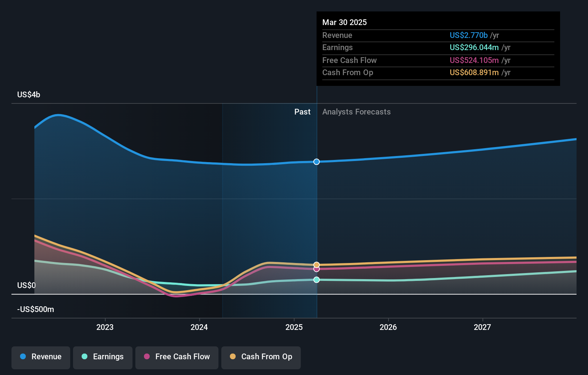The height and width of the screenshot is (375, 588).
Task: Click the Mar 30 2025 tooltip date
Action: coord(344,22)
